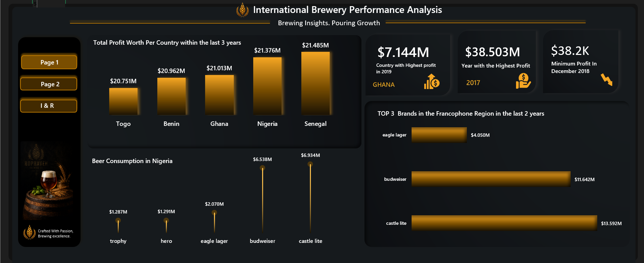
Task: Click the hero axis label
Action: coord(166,241)
